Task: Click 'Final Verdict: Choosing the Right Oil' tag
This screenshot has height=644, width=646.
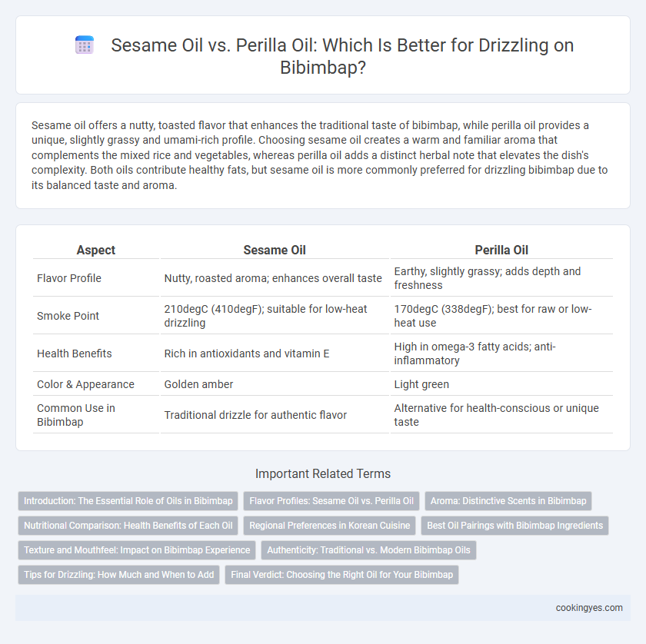Action: pyautogui.click(x=341, y=574)
